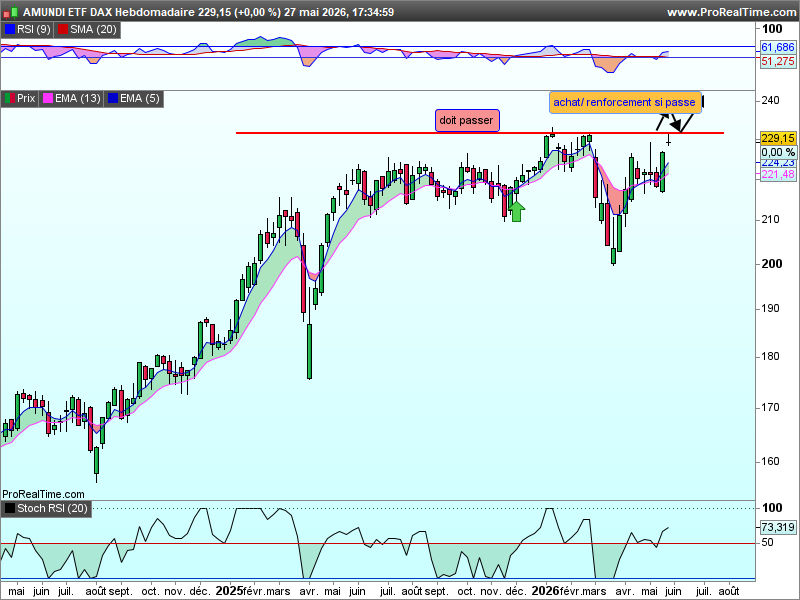Click the 0,00 % change tag
Viewport: 800px width, 600px height.
coord(778,152)
